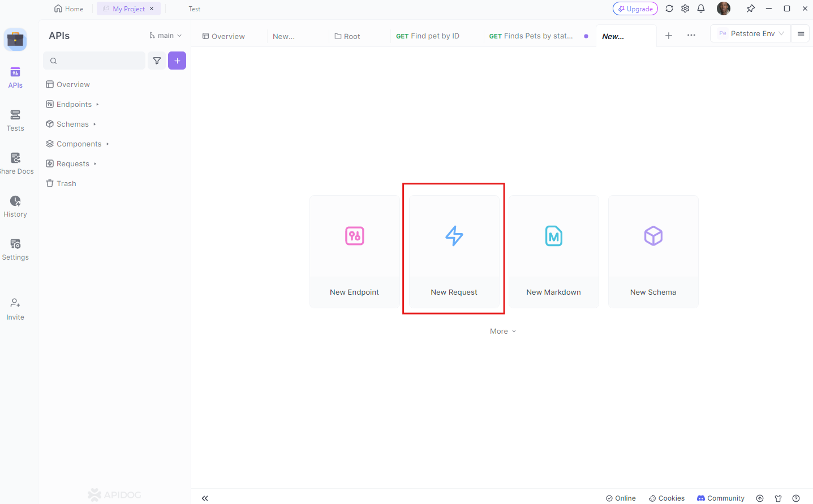Click the Upgrade button

point(635,8)
